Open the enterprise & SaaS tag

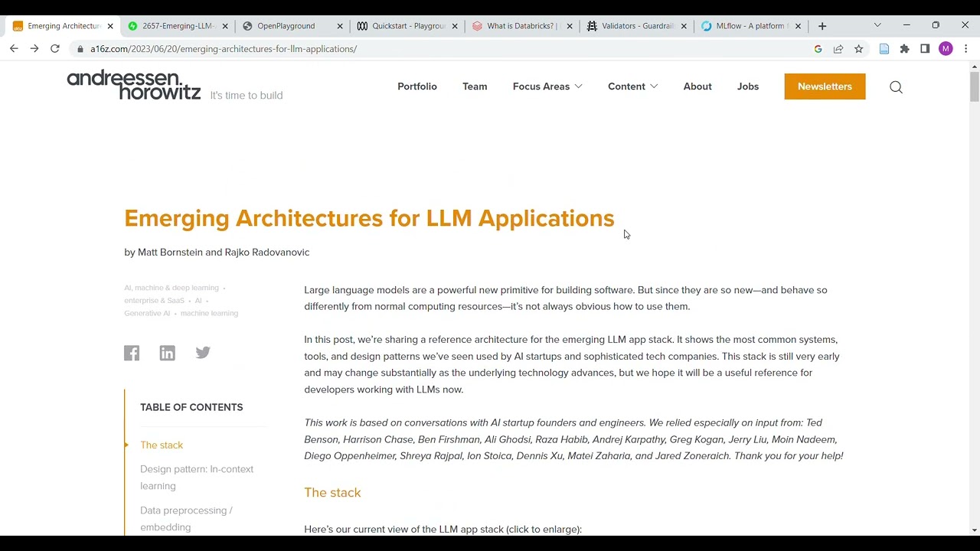point(154,301)
